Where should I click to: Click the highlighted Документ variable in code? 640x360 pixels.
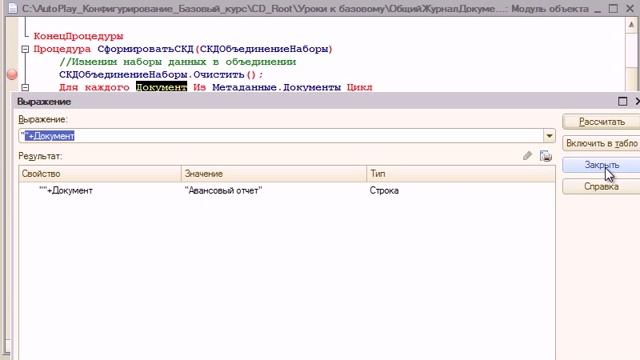point(161,87)
